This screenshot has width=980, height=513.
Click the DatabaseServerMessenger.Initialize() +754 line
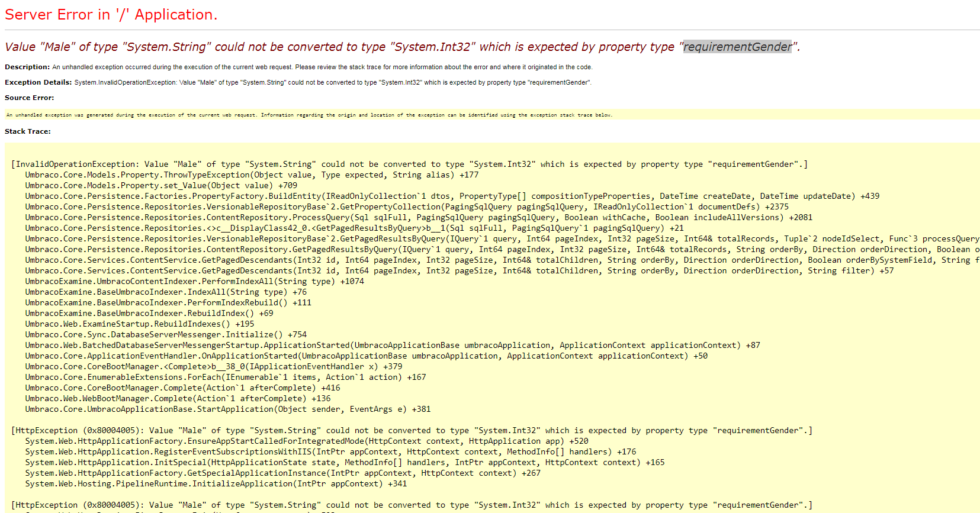(166, 335)
